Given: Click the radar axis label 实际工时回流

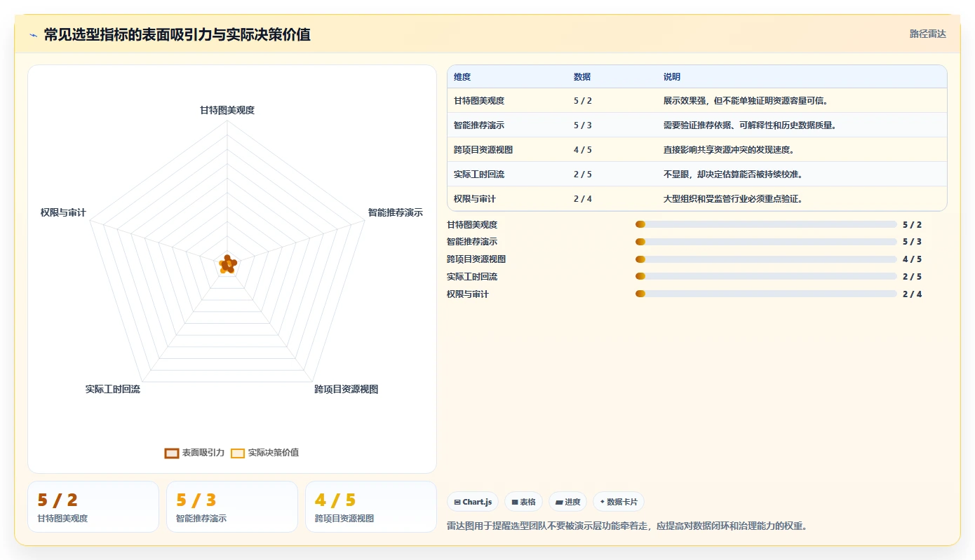Looking at the screenshot, I should [x=113, y=389].
